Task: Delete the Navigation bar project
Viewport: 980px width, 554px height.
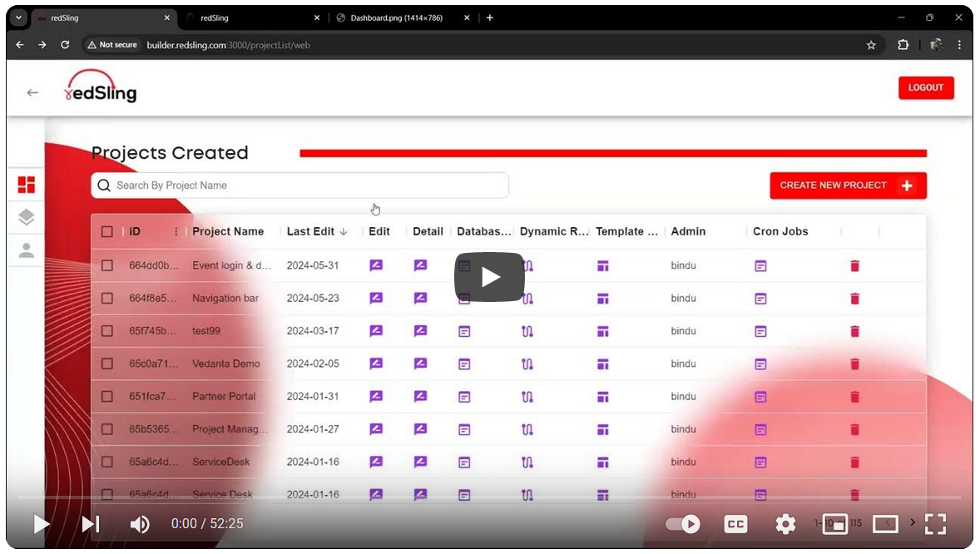Action: (x=854, y=299)
